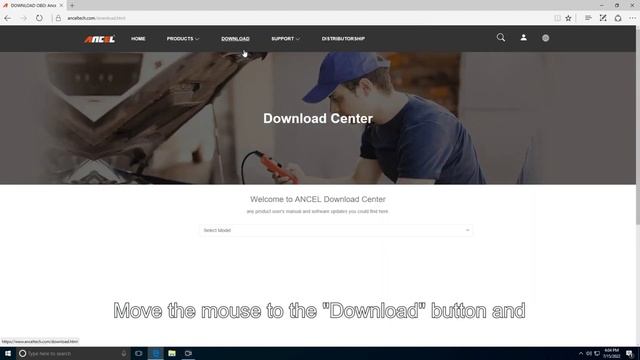The image size is (640, 360).
Task: Click the Edge browser taskbar icon
Action: [156, 353]
